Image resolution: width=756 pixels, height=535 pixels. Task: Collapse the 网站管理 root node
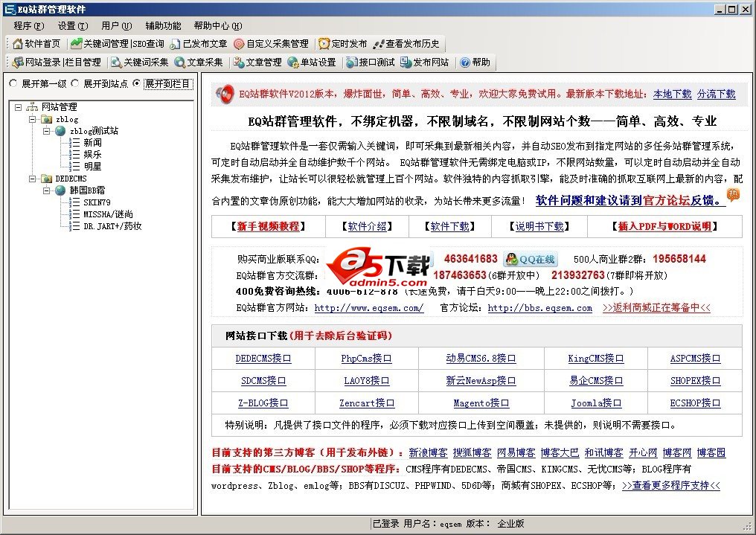tap(18, 107)
